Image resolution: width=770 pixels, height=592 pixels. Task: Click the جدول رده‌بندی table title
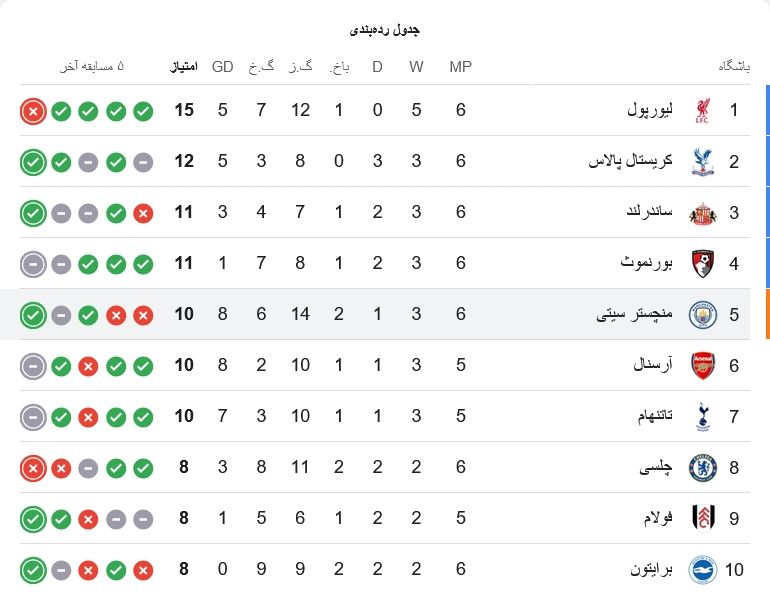pyautogui.click(x=385, y=30)
